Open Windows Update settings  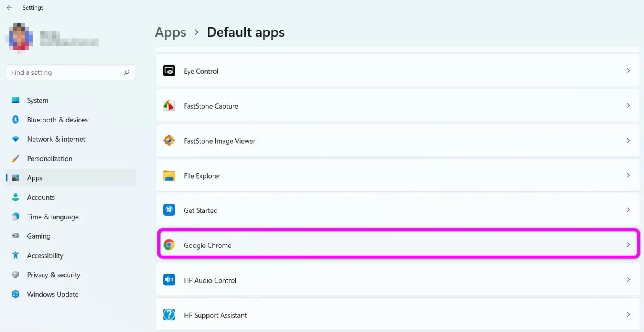tap(71, 294)
